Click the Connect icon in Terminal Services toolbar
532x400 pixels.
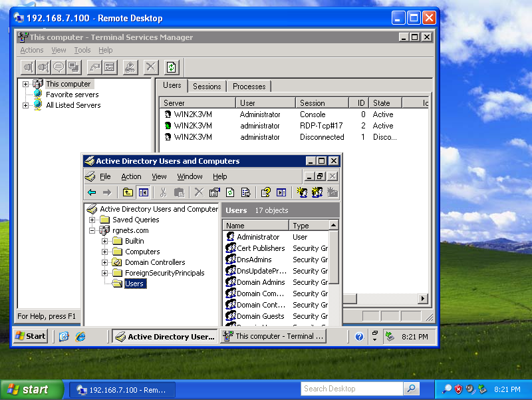click(x=28, y=67)
